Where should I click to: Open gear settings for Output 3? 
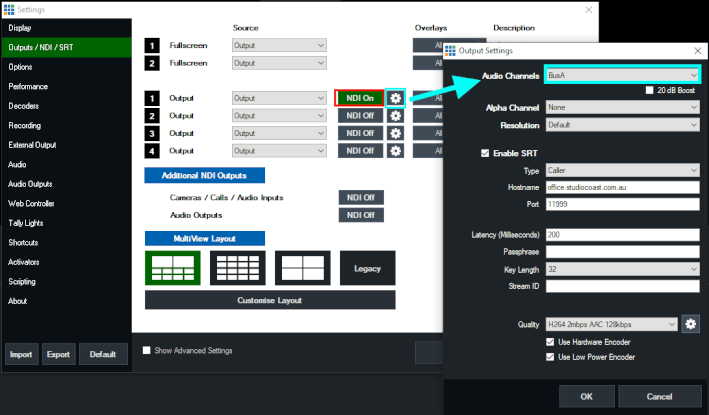396,133
